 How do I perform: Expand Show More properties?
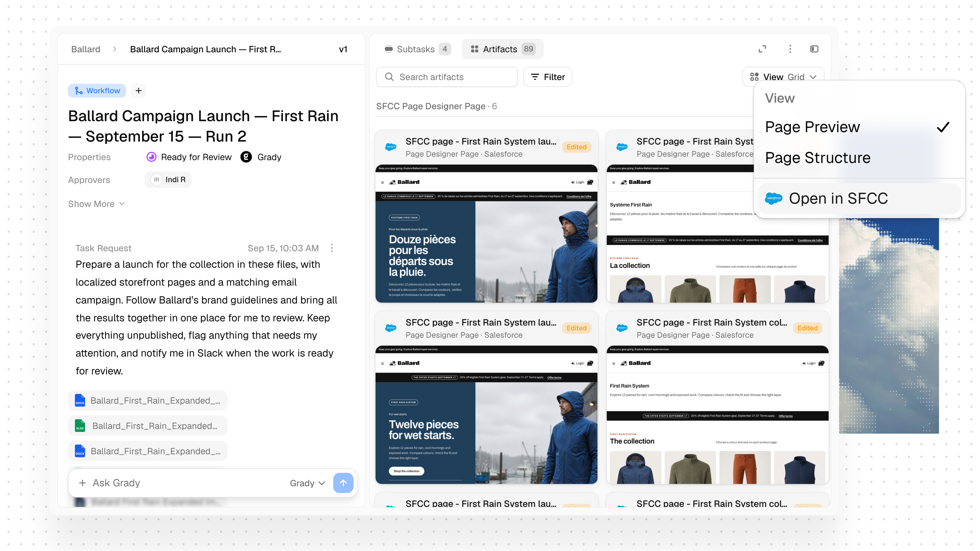click(x=96, y=204)
